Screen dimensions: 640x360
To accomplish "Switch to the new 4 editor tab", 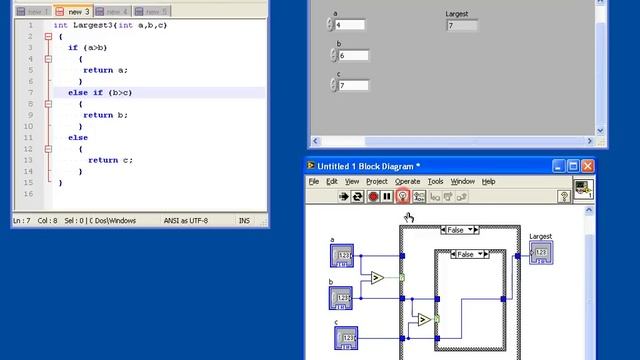I will pyautogui.click(x=113, y=11).
